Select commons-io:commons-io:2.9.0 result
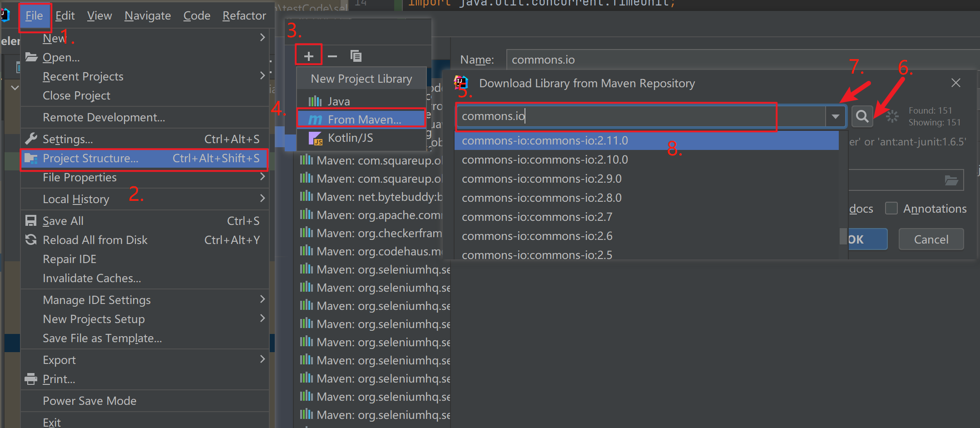 (x=647, y=179)
